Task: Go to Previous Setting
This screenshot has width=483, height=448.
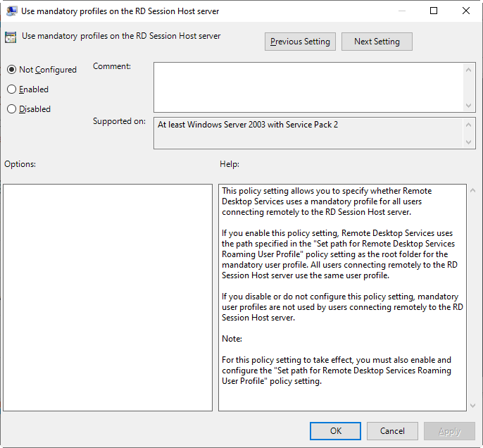Action: [300, 42]
